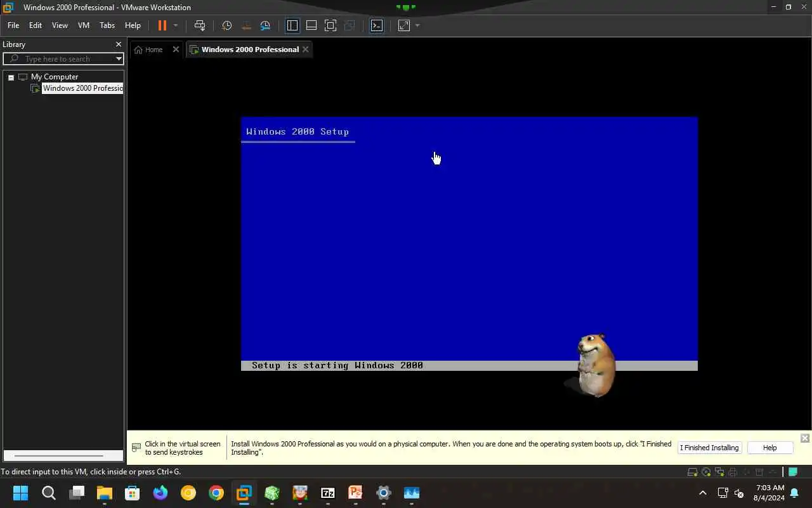Toggle the Library sidebar view icon
The image size is (812, 508).
292,25
